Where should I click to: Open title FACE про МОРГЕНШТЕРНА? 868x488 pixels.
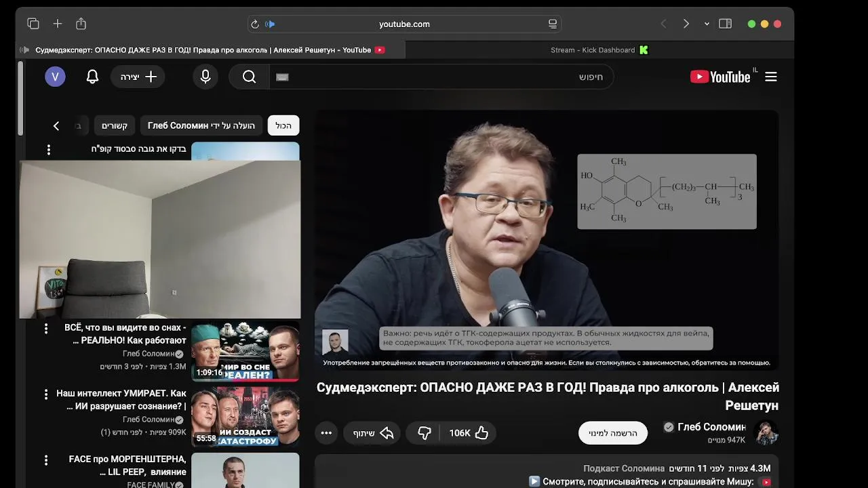click(127, 466)
